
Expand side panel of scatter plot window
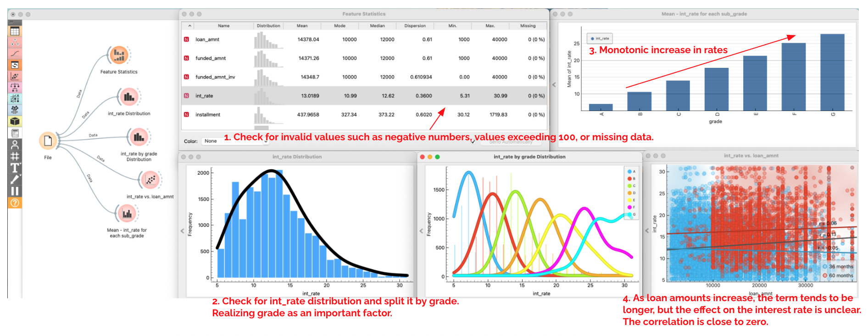[x=647, y=230]
